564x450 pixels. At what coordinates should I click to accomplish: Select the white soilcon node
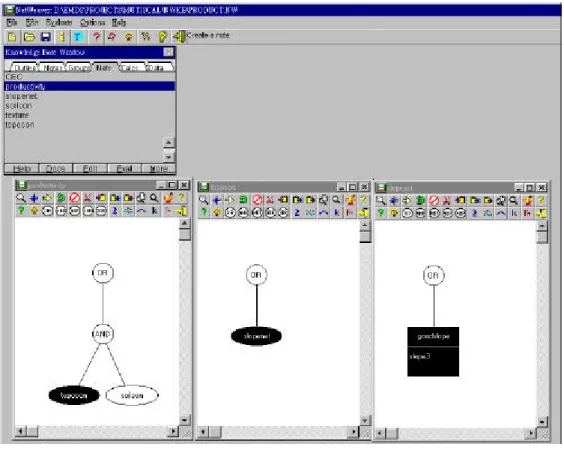pos(132,396)
